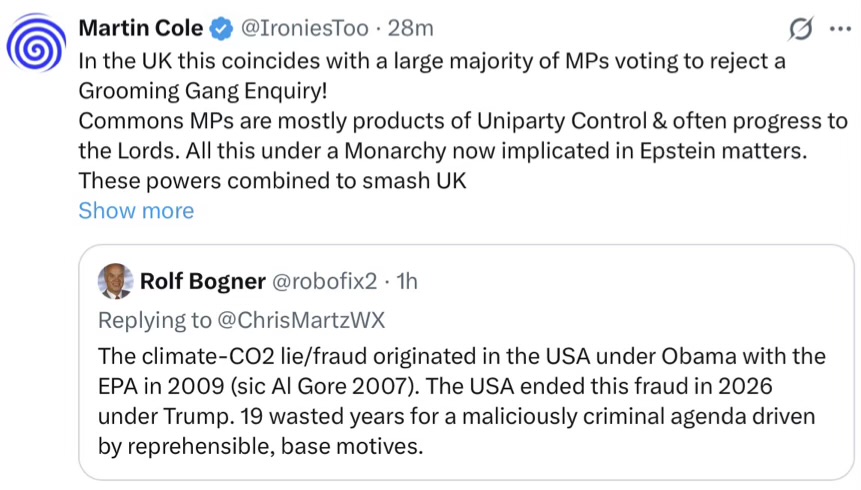Click the Martin Cole display name
Screen dimensions: 861x490
tap(141, 28)
